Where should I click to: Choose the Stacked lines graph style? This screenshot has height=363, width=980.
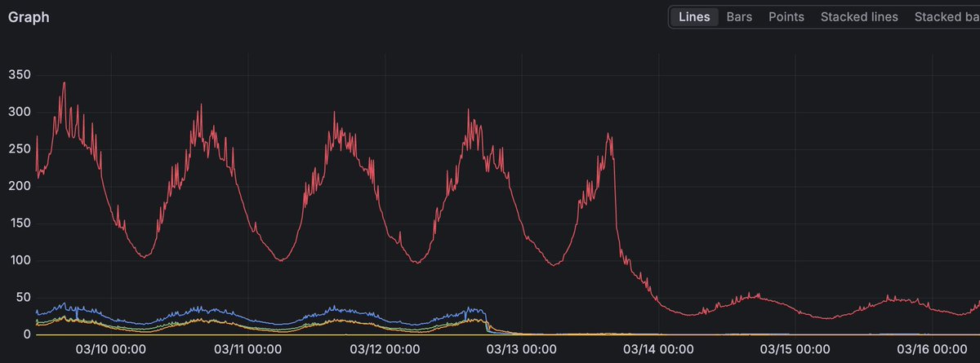(x=859, y=16)
